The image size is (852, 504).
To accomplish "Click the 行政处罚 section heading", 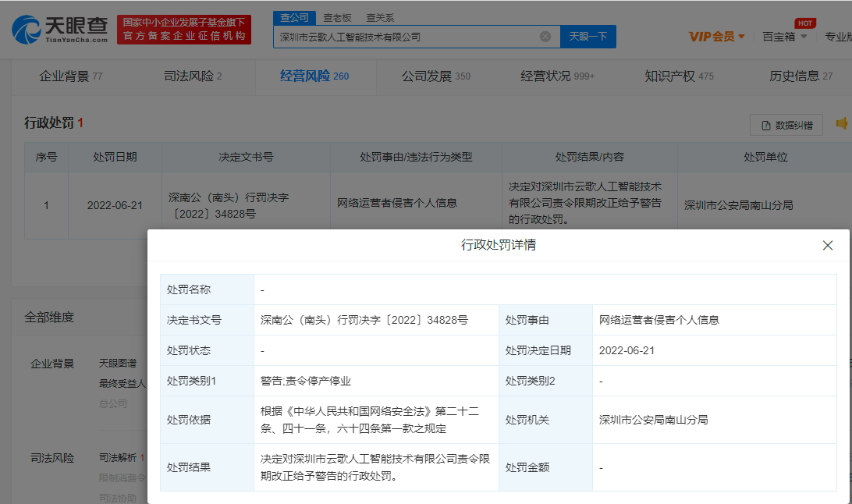I will click(x=49, y=122).
